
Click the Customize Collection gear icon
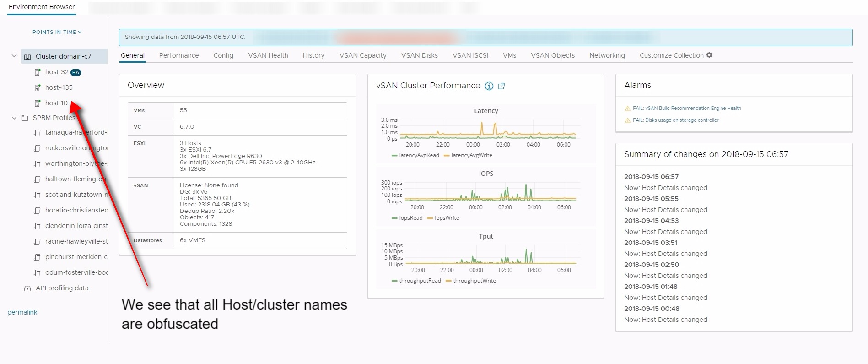709,55
